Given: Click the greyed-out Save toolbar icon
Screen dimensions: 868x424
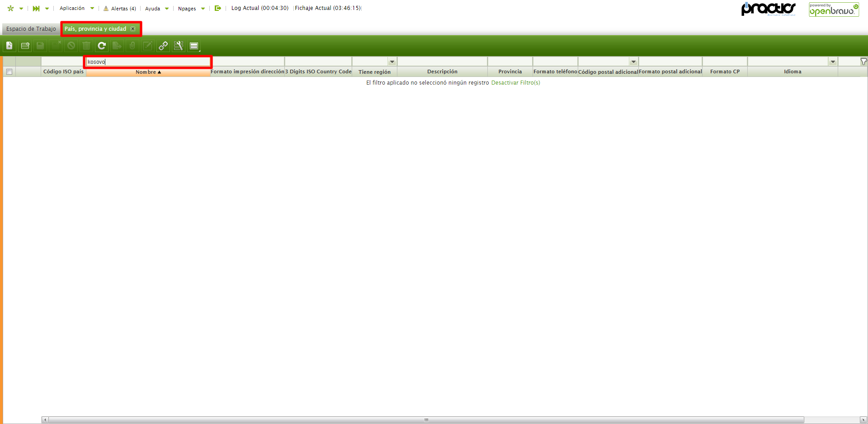Looking at the screenshot, I should pos(40,46).
